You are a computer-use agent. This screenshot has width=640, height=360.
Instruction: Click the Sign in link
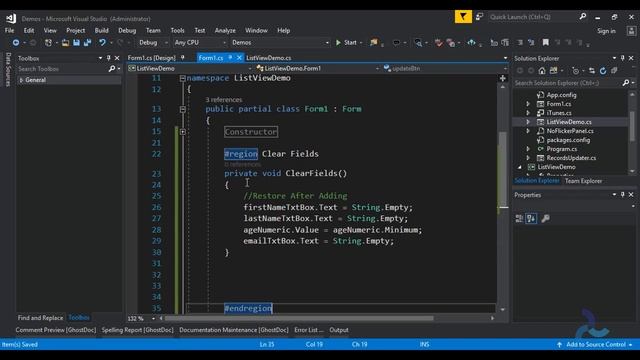[606, 31]
